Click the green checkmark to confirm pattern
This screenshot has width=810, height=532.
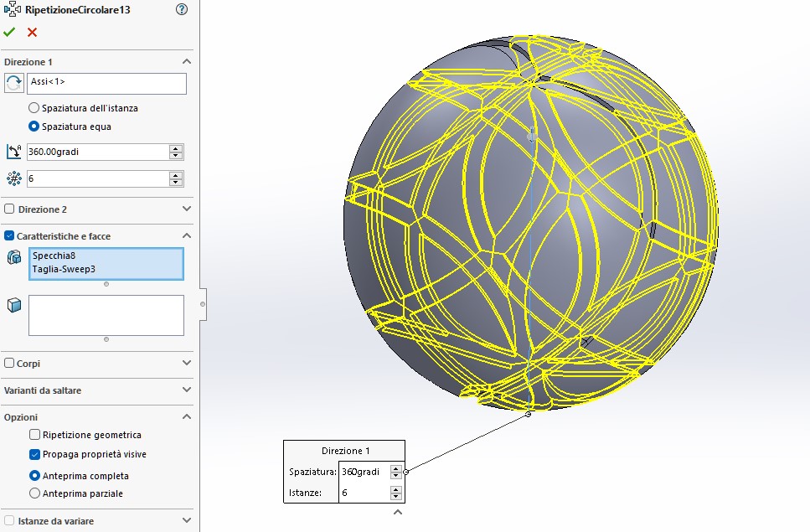[x=9, y=32]
